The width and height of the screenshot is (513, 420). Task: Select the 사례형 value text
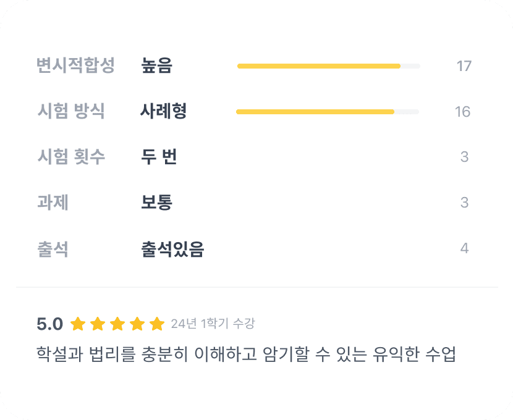click(164, 111)
